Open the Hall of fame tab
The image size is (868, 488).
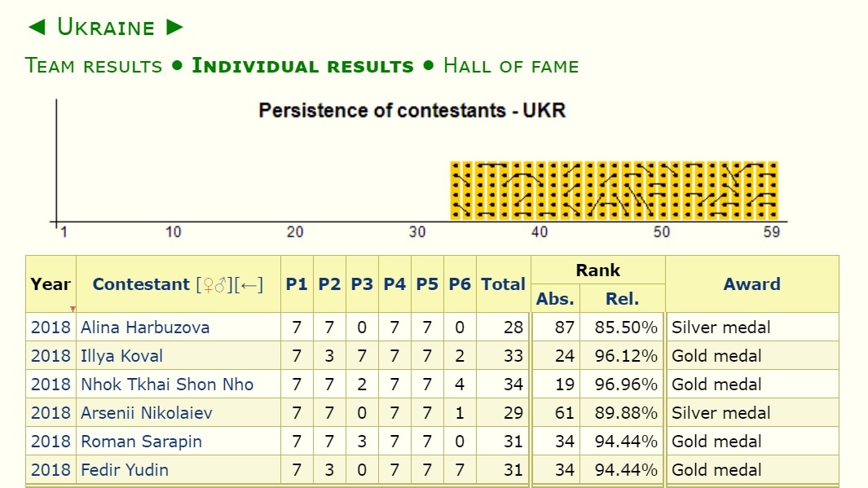(x=511, y=66)
